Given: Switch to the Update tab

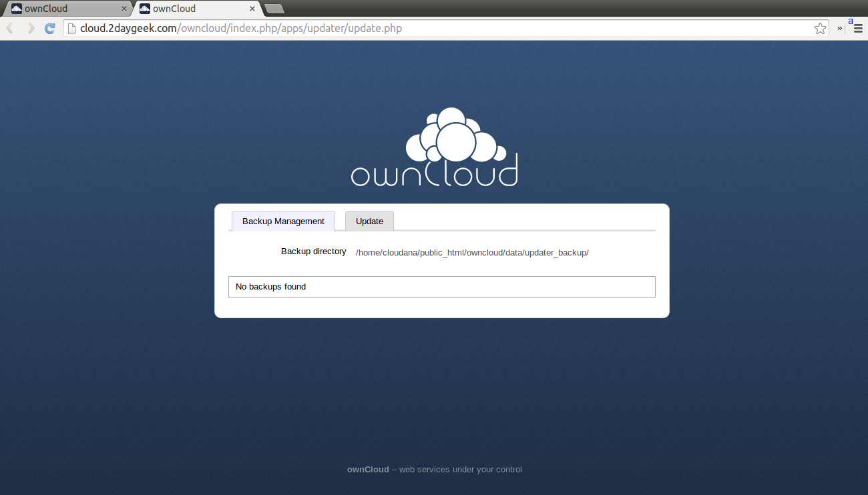Looking at the screenshot, I should point(369,221).
